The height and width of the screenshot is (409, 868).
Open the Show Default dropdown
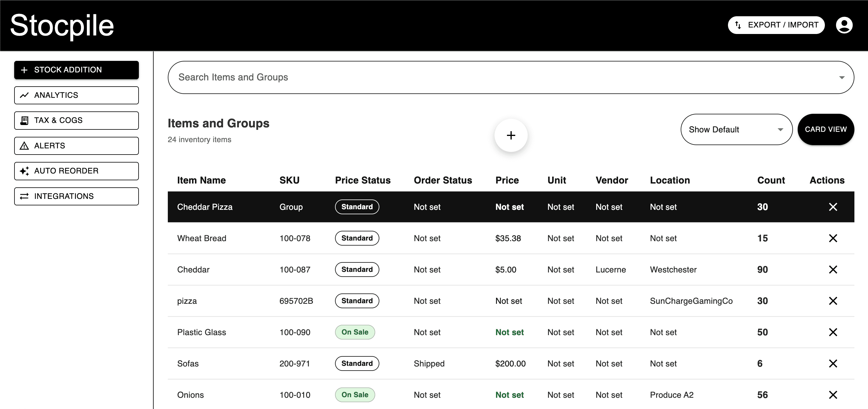[736, 129]
